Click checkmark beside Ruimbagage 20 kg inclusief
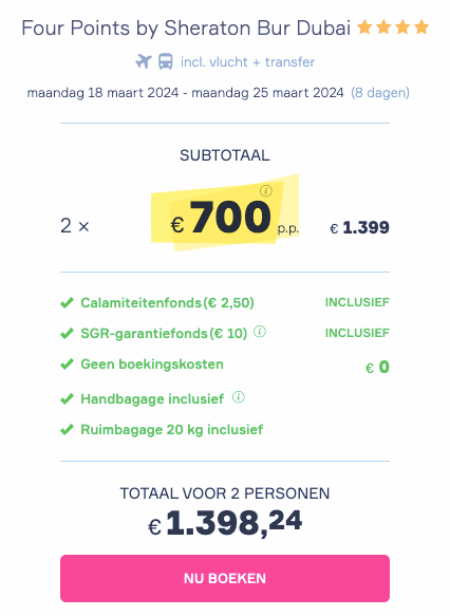Viewport: 450px width, 616px height. pos(67,430)
